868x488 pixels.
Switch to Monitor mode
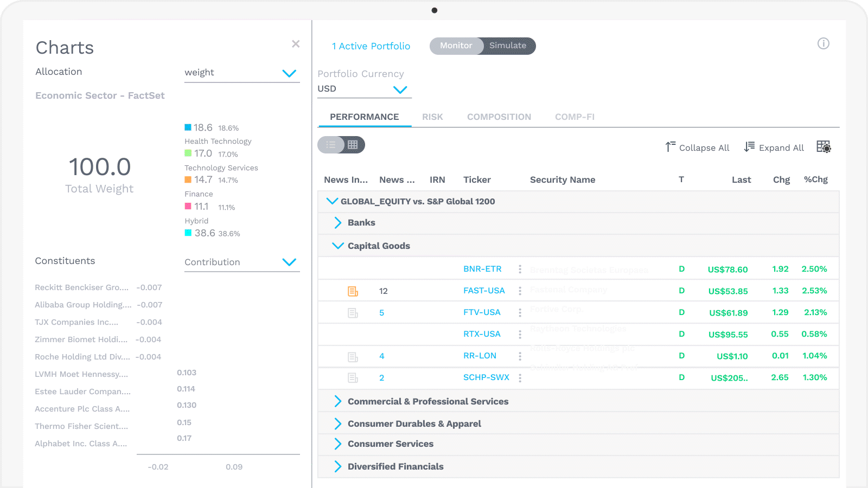click(x=456, y=46)
